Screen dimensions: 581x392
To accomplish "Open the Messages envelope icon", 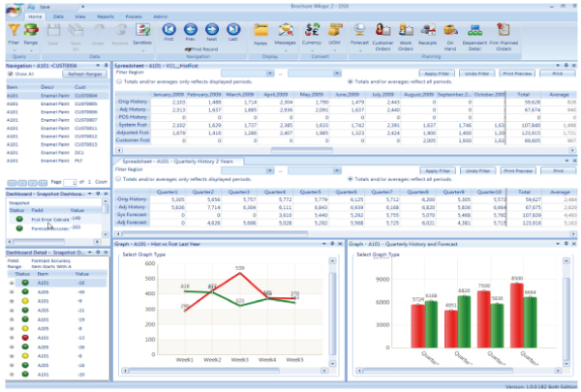I will pos(286,30).
